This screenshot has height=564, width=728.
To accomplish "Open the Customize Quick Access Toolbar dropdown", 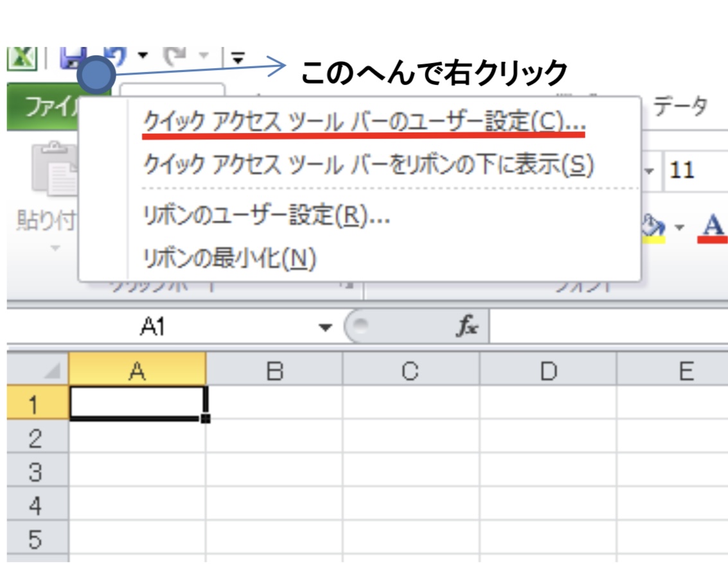I will tap(238, 59).
